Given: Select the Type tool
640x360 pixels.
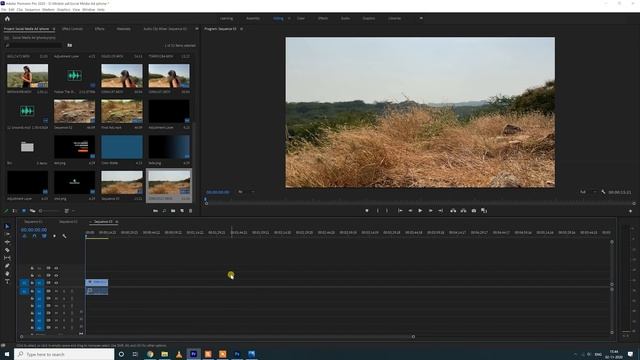Looking at the screenshot, I should tap(7, 281).
